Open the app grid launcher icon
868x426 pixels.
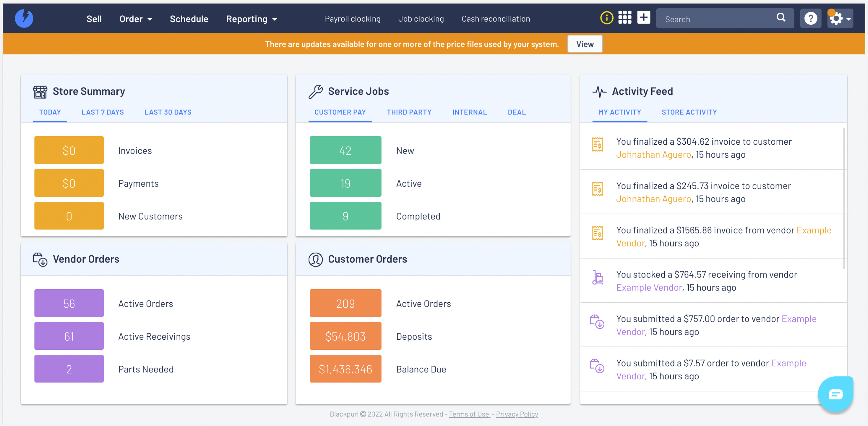[x=625, y=18]
